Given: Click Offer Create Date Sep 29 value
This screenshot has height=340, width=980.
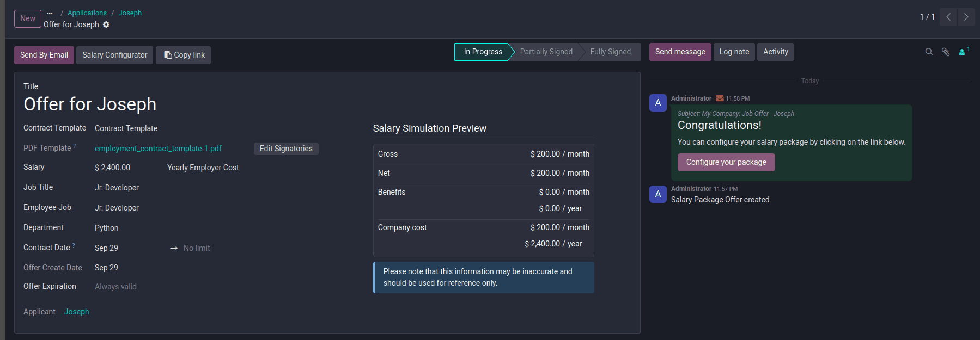Looking at the screenshot, I should click(106, 268).
